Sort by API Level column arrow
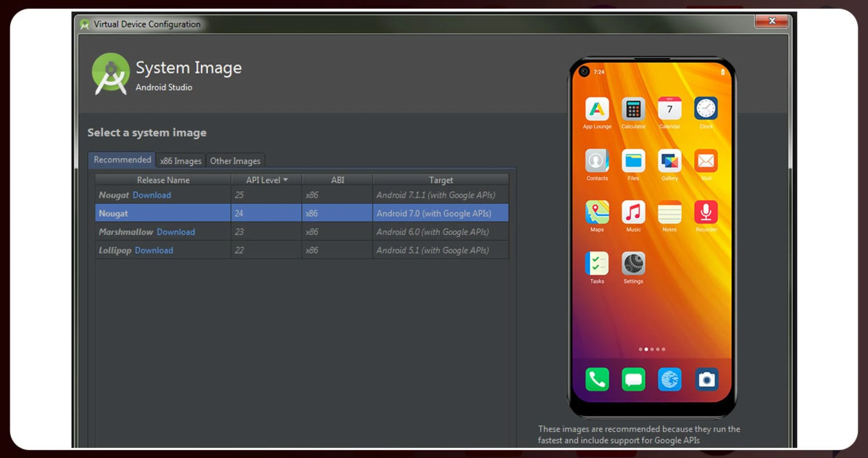This screenshot has width=868, height=458. click(x=285, y=180)
